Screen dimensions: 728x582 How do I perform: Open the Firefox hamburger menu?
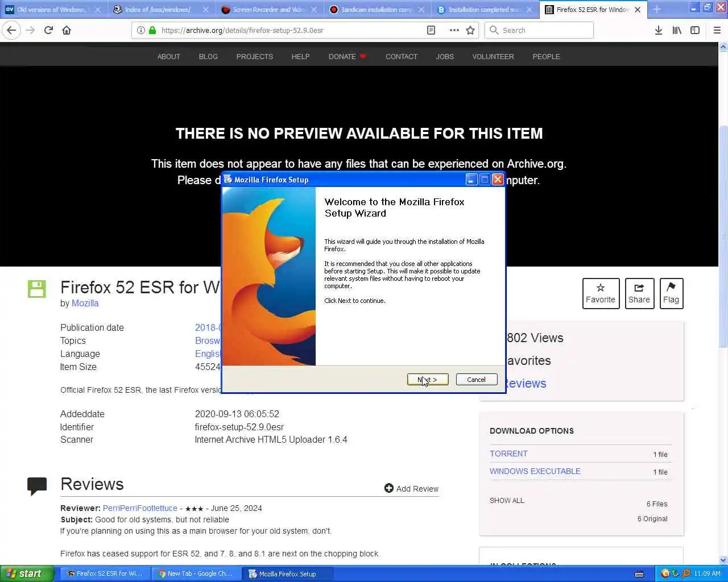(717, 30)
